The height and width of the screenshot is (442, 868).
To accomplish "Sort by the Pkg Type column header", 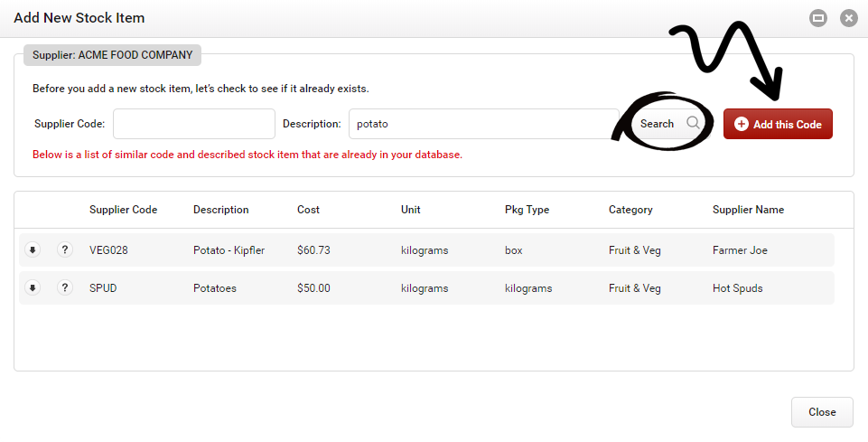I will (x=527, y=210).
